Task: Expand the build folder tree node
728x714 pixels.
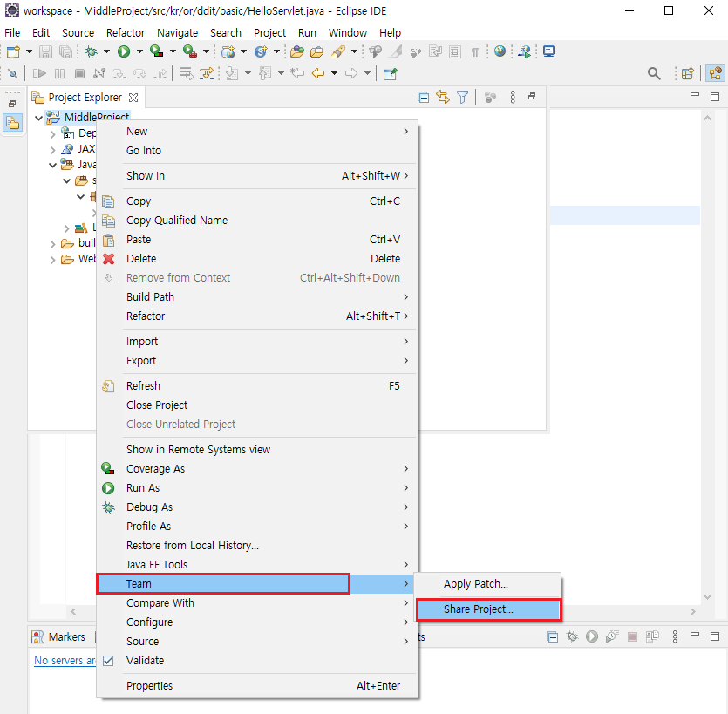Action: tap(52, 244)
